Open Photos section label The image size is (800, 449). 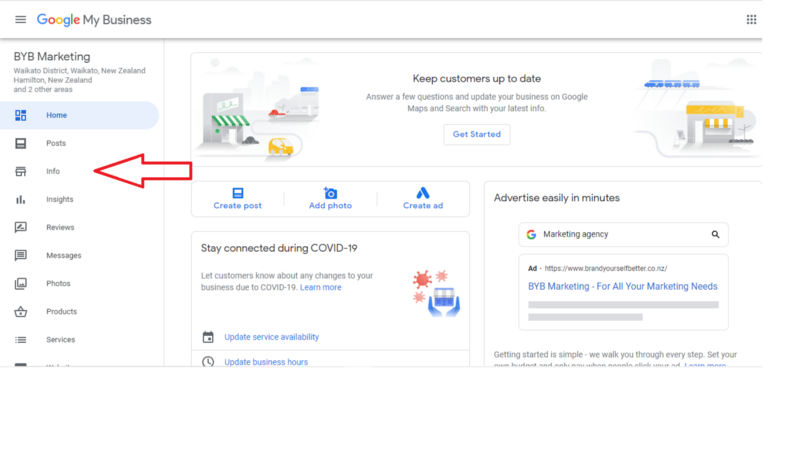58,284
